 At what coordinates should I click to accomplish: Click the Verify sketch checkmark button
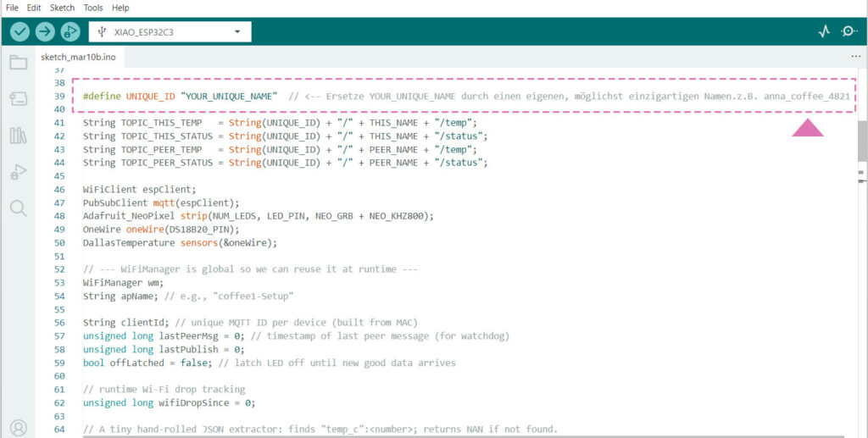tap(20, 32)
